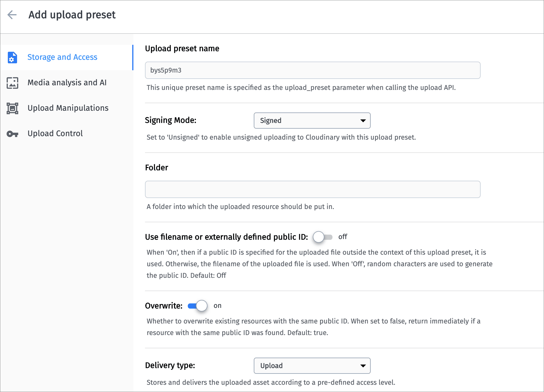Open the Signing Mode dropdown
The height and width of the screenshot is (392, 544).
click(x=312, y=121)
